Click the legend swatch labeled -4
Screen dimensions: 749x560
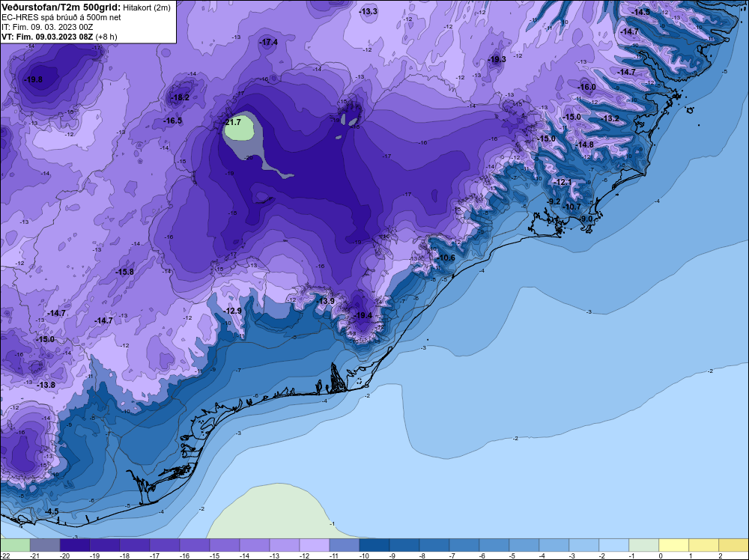click(x=554, y=545)
